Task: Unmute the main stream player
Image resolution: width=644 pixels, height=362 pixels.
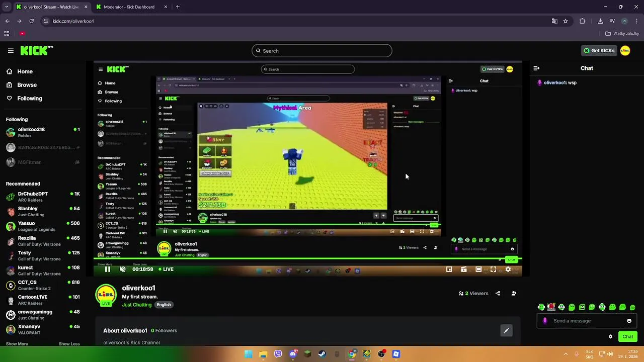Action: click(122, 269)
